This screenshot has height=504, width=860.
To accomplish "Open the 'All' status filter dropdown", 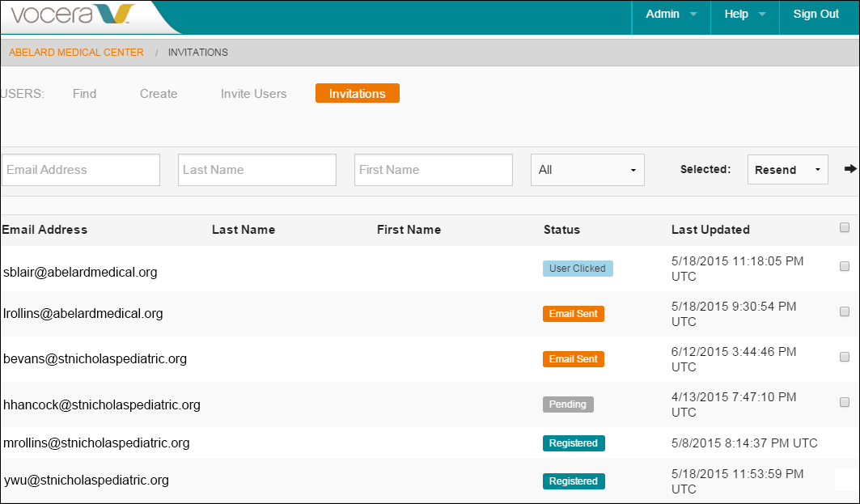I will pyautogui.click(x=587, y=169).
